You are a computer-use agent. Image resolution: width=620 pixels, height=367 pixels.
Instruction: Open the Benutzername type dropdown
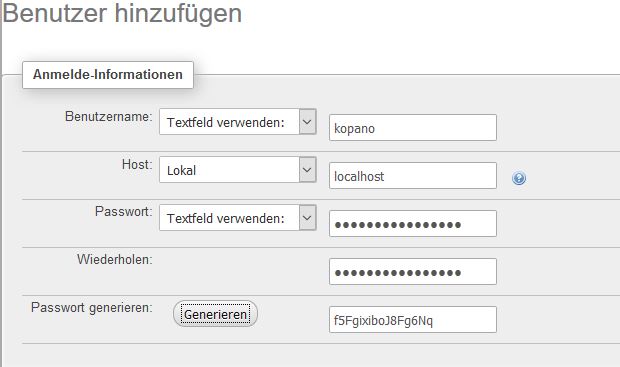pyautogui.click(x=238, y=122)
